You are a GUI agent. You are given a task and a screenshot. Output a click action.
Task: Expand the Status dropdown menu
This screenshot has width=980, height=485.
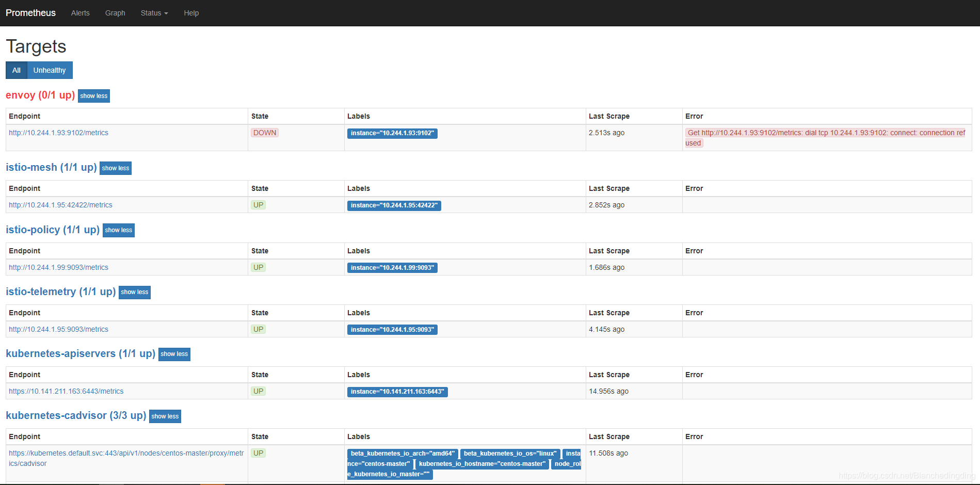(x=154, y=13)
